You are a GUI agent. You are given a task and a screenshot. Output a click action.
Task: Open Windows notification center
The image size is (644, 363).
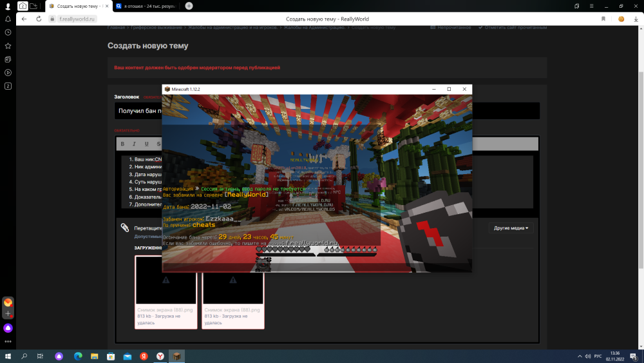pyautogui.click(x=634, y=357)
